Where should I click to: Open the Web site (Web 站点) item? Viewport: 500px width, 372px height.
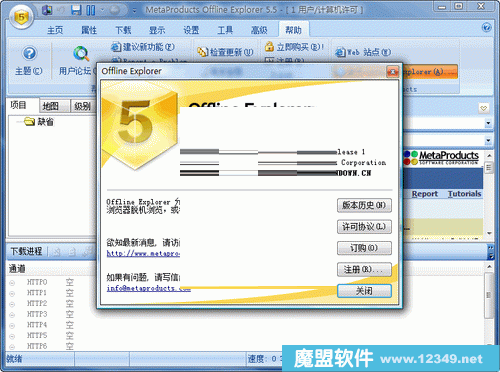coord(363,52)
